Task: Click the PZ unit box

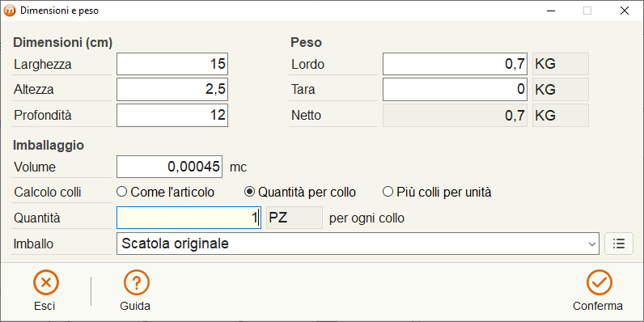Action: click(x=294, y=218)
